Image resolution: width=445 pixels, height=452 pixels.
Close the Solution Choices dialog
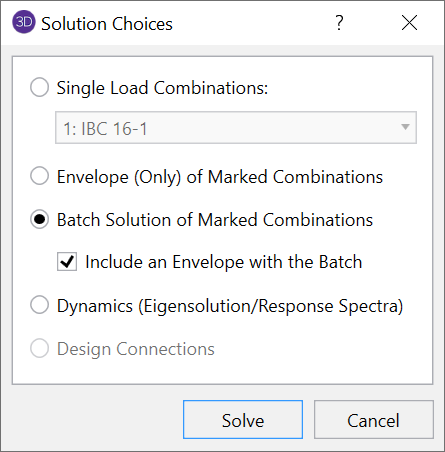point(409,23)
